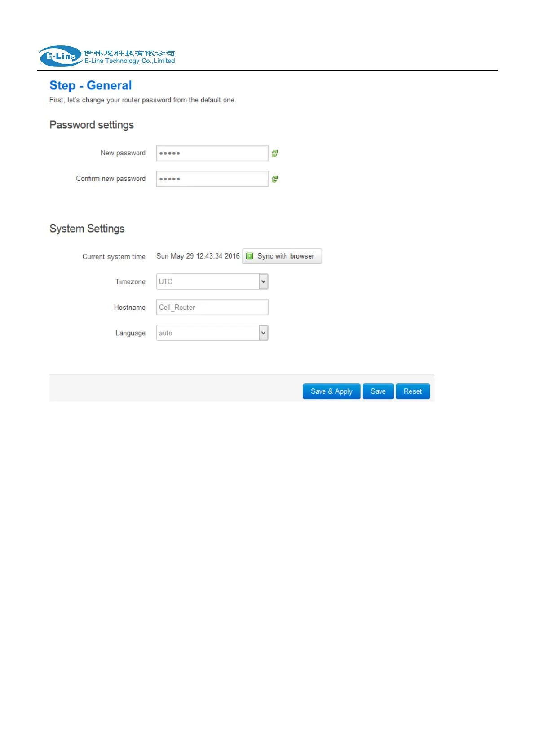The height and width of the screenshot is (756, 535).
Task: Click the green icon beside Confirm new password field
Action: pos(274,179)
